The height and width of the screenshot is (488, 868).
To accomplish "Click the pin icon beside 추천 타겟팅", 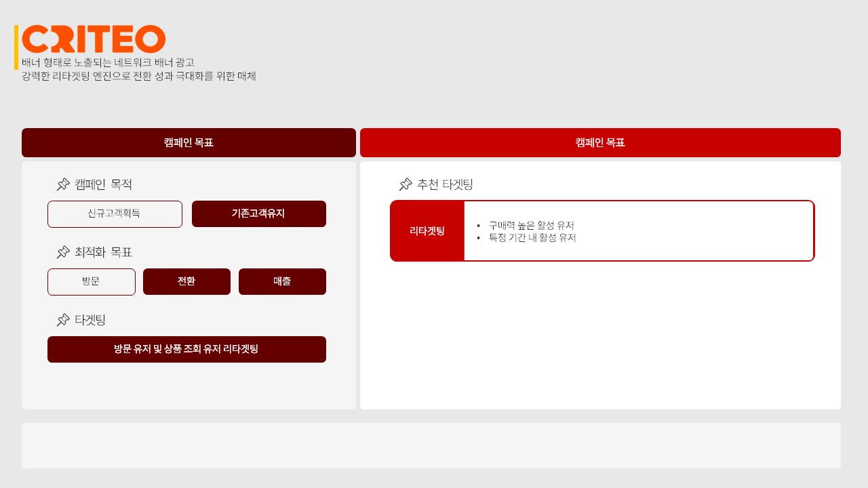I will (406, 184).
